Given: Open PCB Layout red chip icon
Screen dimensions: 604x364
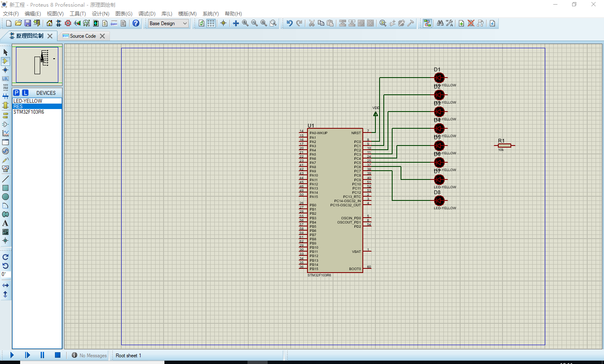Looking at the screenshot, I should tap(68, 23).
